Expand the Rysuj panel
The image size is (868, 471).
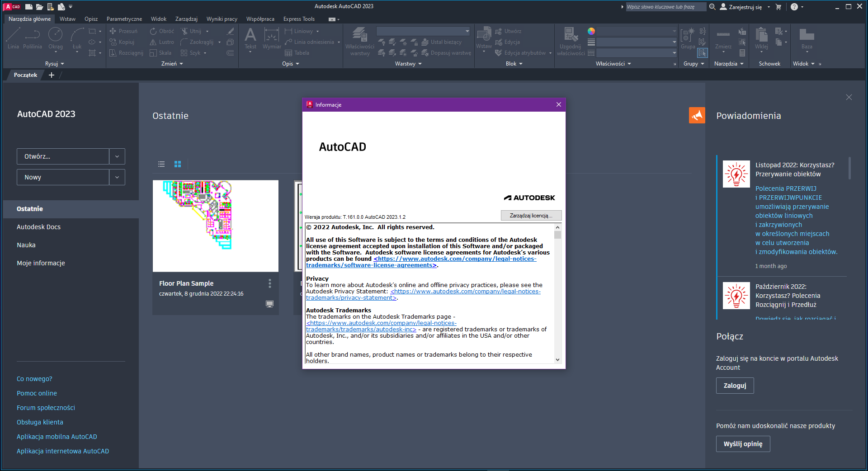pos(55,64)
